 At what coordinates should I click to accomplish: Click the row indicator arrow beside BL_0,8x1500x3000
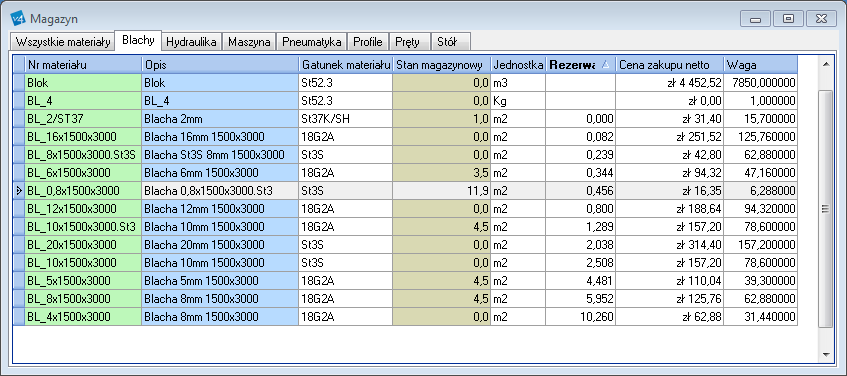click(x=19, y=191)
